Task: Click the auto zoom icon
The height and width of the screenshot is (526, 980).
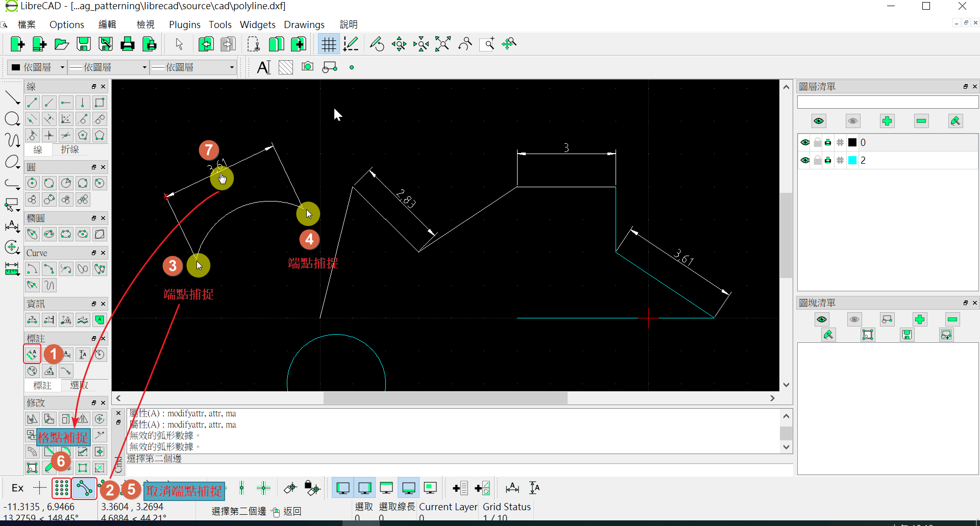Action: click(443, 44)
